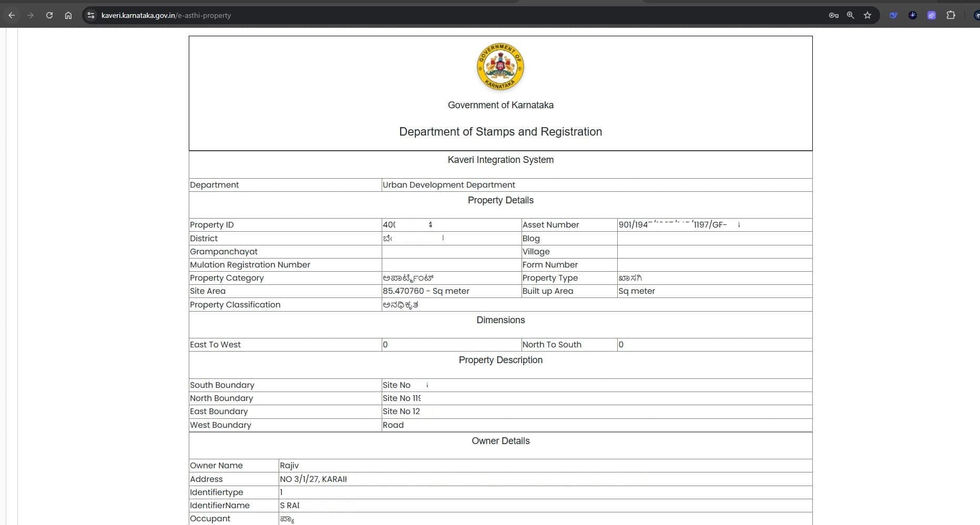Click the Urban Development Department cell
This screenshot has height=525, width=980.
(448, 185)
